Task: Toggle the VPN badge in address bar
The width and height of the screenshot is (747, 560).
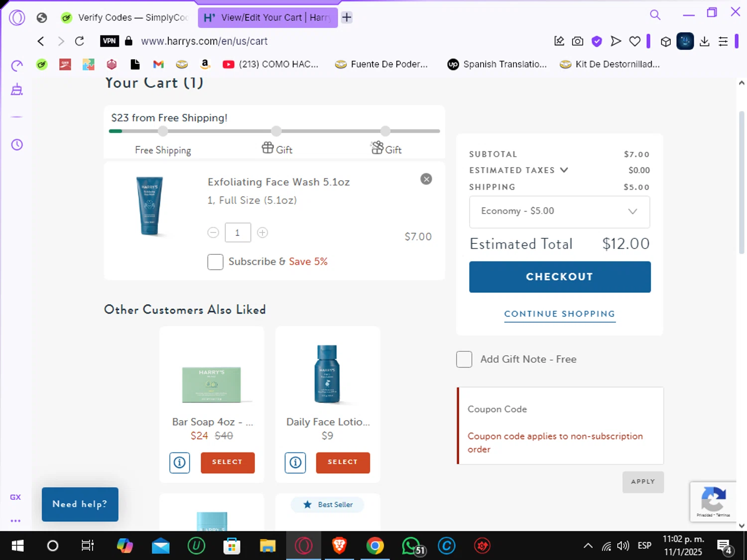Action: [x=110, y=41]
